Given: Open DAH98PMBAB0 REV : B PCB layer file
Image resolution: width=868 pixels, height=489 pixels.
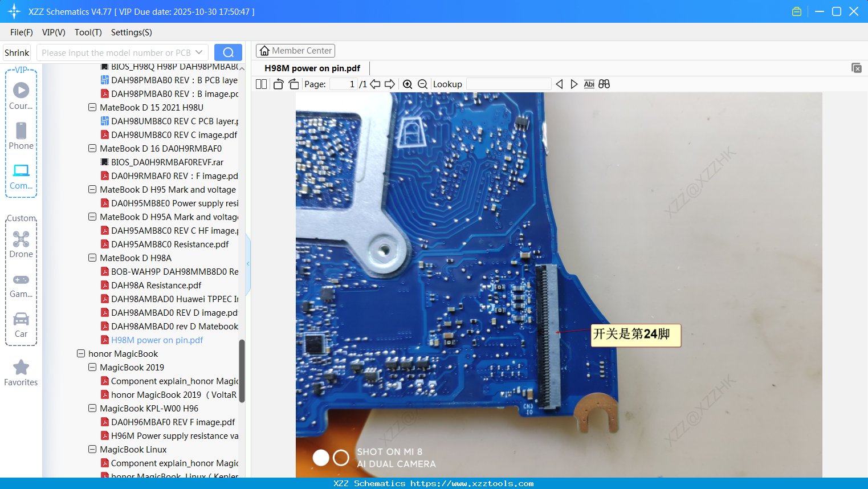Looking at the screenshot, I should 169,80.
